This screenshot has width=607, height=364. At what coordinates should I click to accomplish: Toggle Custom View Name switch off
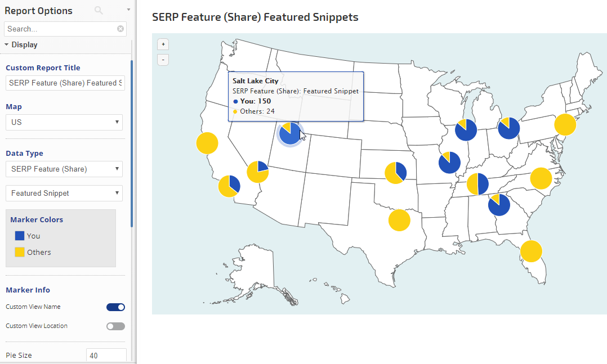coord(115,307)
